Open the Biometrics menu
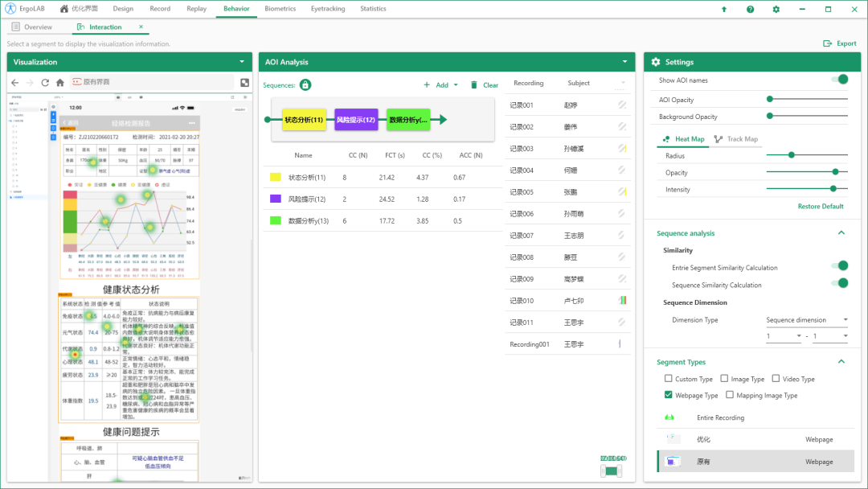868x489 pixels. tap(280, 9)
